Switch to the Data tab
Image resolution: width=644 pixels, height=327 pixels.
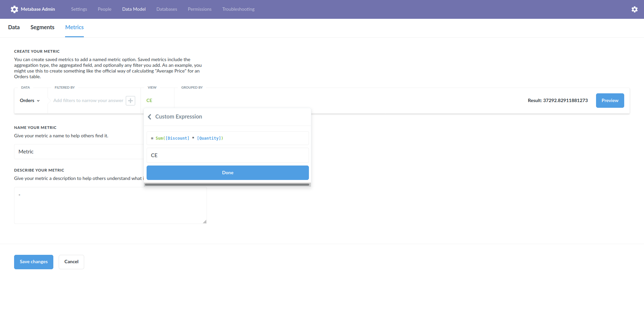[x=14, y=28]
